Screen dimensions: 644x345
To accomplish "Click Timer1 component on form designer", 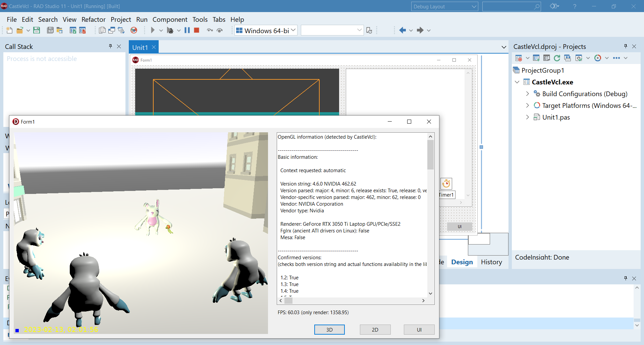I will [446, 184].
